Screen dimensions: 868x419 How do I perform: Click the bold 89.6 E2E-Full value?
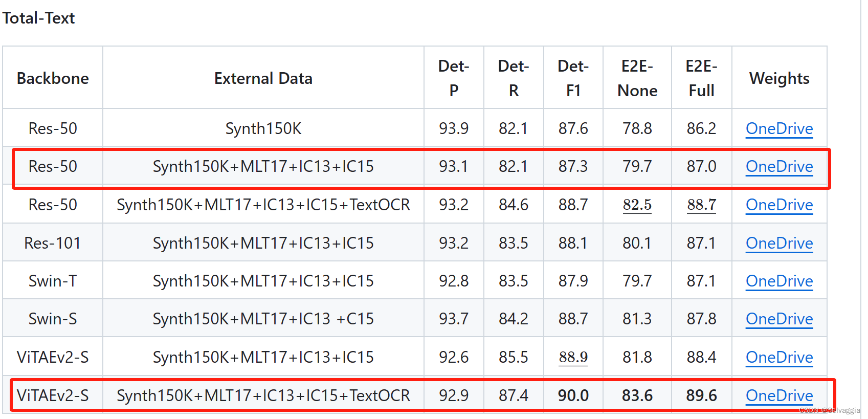[701, 395]
